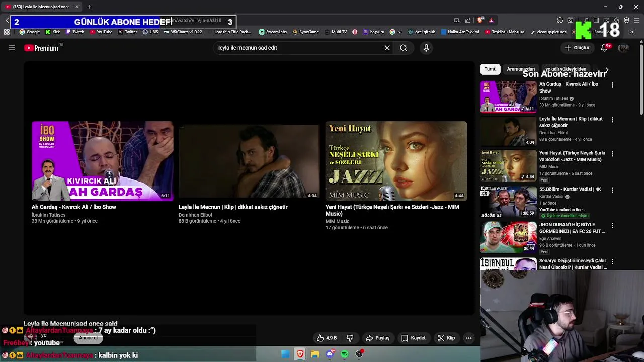Open the YouTube guide hamburger menu
Screen dimensions: 644x362
pyautogui.click(x=12, y=48)
